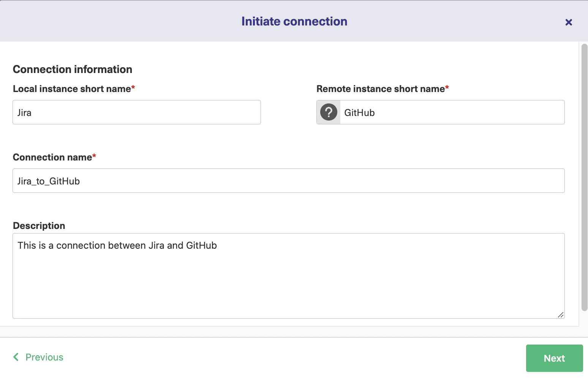Open the question mark tooltip for Remote instance
The height and width of the screenshot is (378, 588).
pyautogui.click(x=328, y=112)
